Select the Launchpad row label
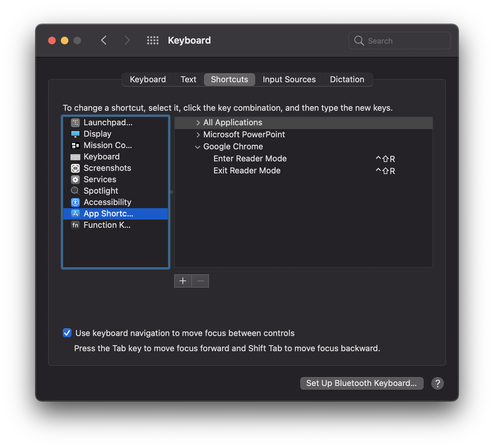This screenshot has height=448, width=494. click(108, 122)
